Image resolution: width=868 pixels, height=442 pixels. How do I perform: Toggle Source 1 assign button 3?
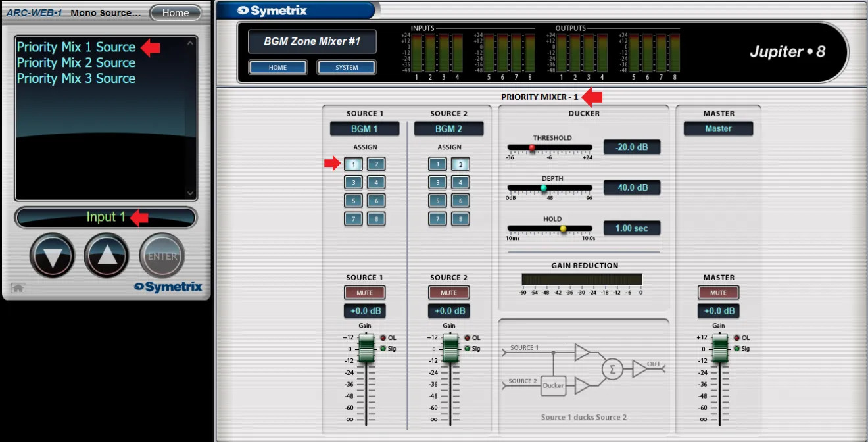[353, 182]
